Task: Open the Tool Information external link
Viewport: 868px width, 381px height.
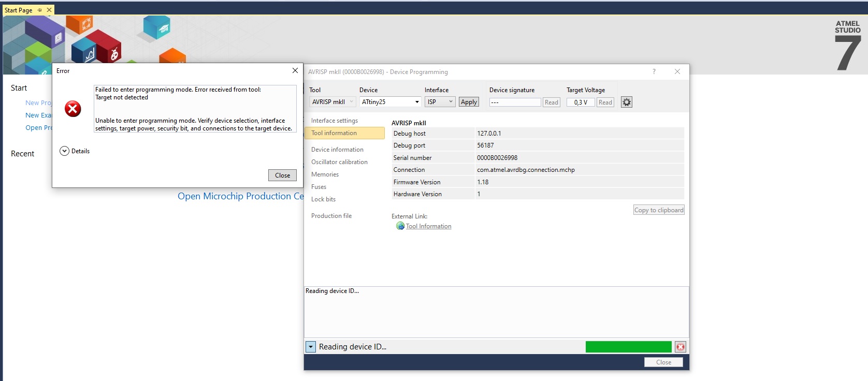Action: [428, 226]
